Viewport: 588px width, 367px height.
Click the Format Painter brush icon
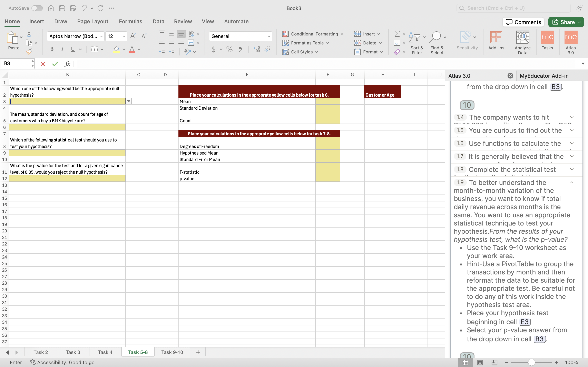point(29,51)
